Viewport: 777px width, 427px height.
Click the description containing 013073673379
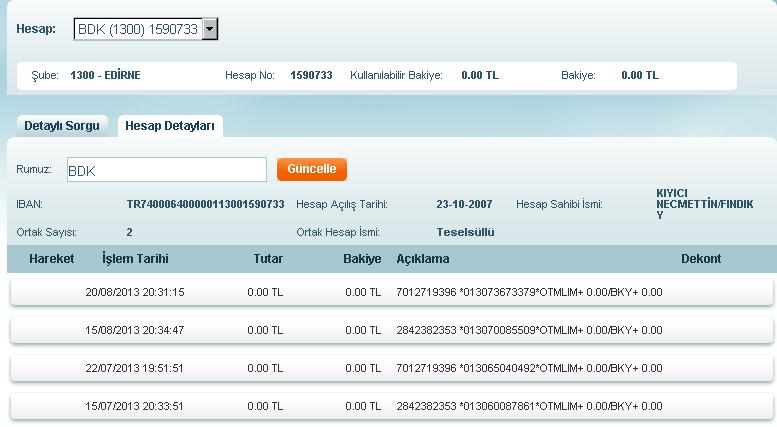click(529, 292)
